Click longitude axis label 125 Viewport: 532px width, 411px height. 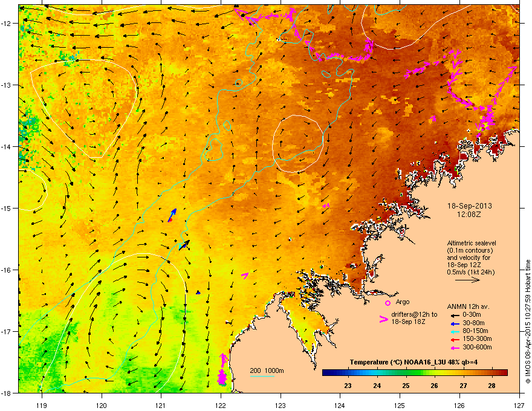point(400,405)
